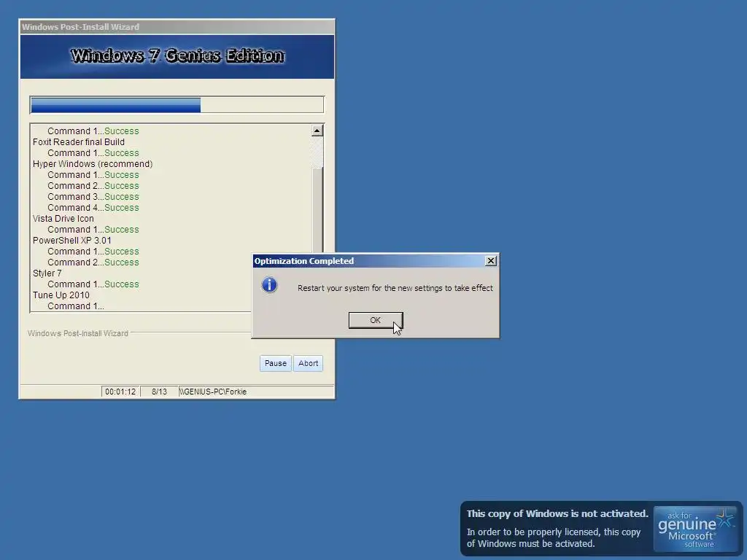Select the Vista Drive Icon entry
This screenshot has height=560, width=747.
pyautogui.click(x=63, y=219)
